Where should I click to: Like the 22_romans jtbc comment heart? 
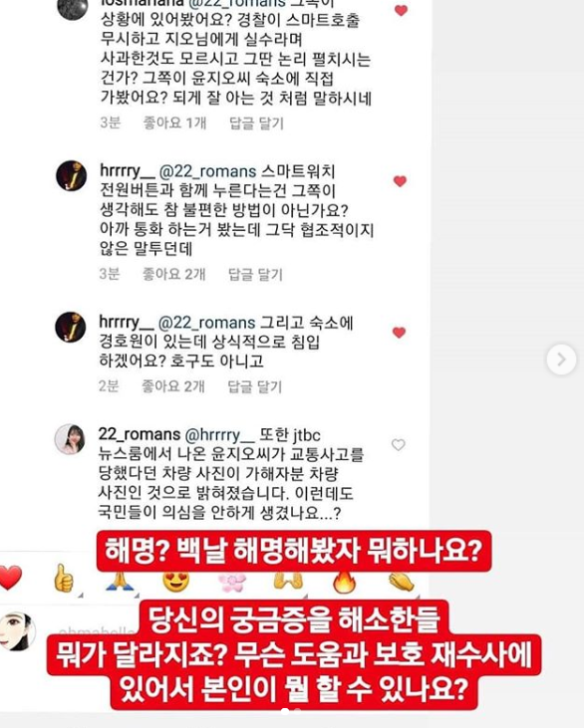(x=399, y=445)
